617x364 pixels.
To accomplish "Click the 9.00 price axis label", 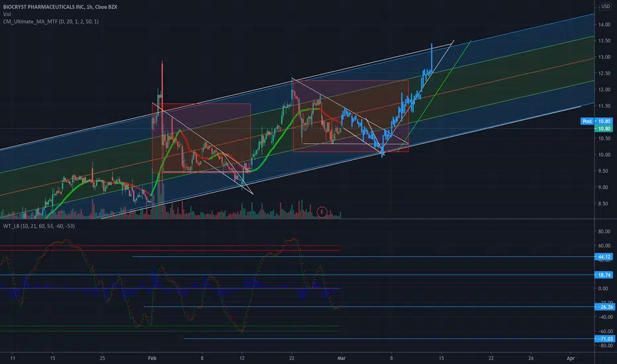I will pyautogui.click(x=604, y=187).
